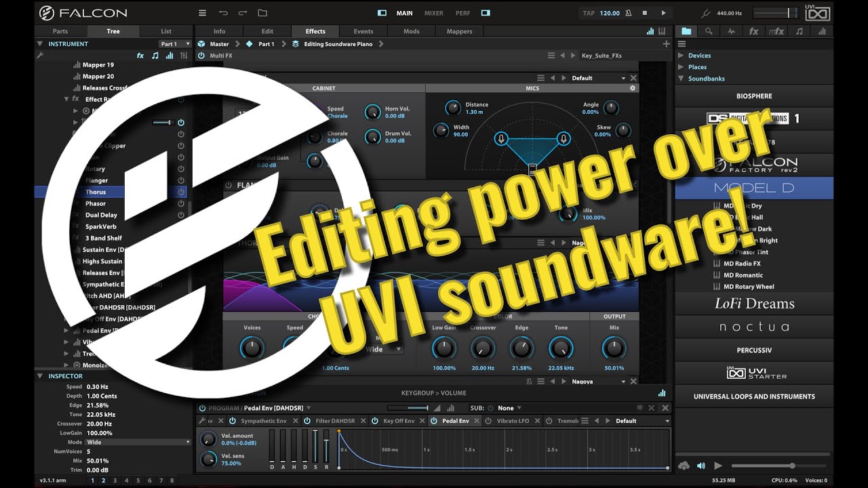This screenshot has height=488, width=868.
Task: Stop transport playback
Action: [x=645, y=13]
